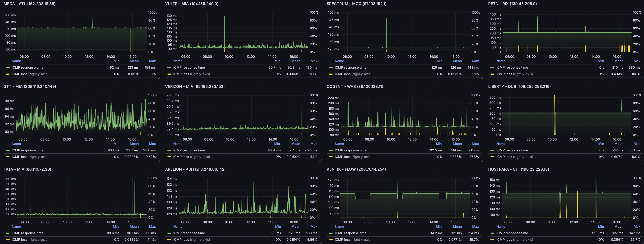The image size is (644, 244).
Task: Click resize handle of GTT - MIA panel
Action: click(x=159, y=161)
